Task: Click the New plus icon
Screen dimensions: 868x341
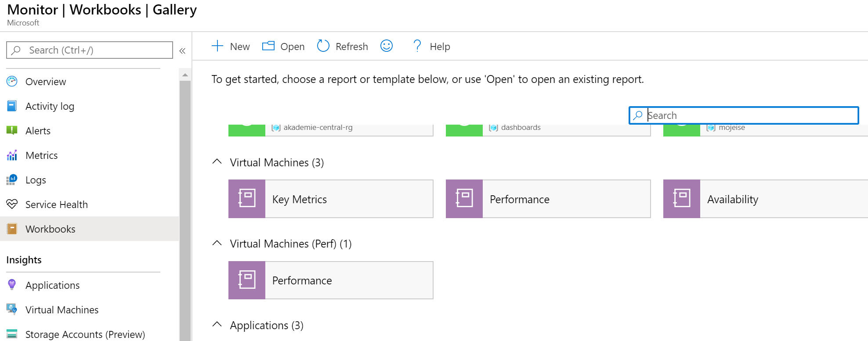Action: coord(217,46)
